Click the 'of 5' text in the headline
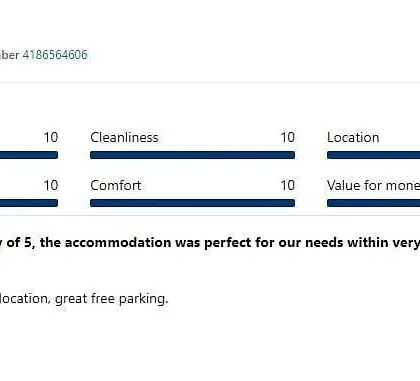Image resolution: width=420 pixels, height=381 pixels. [20, 242]
